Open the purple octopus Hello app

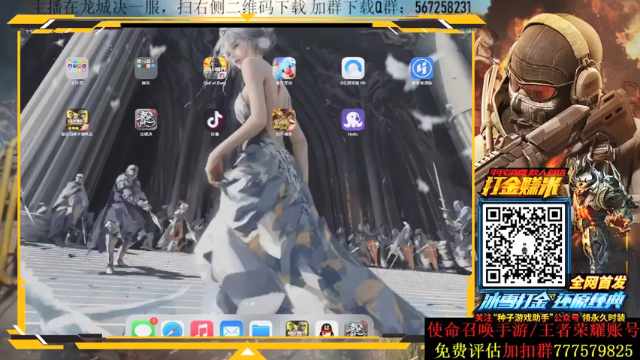point(353,120)
